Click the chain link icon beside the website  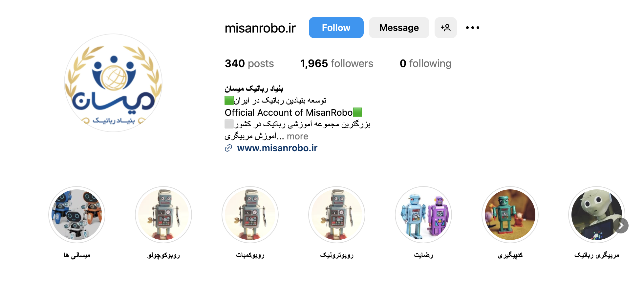[x=228, y=148]
